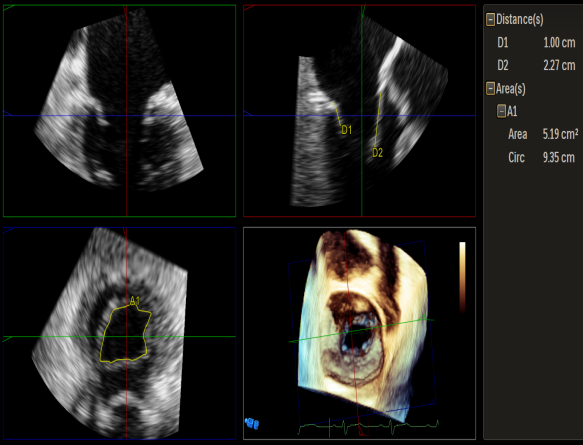The width and height of the screenshot is (583, 445).
Task: Select the D2 2.27 cm row
Action: pos(536,65)
